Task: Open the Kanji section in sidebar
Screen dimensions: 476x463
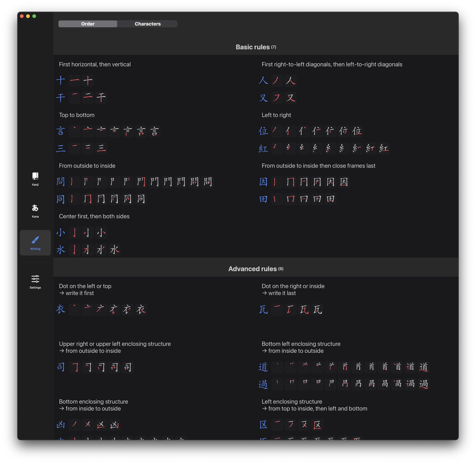Action: 35,179
